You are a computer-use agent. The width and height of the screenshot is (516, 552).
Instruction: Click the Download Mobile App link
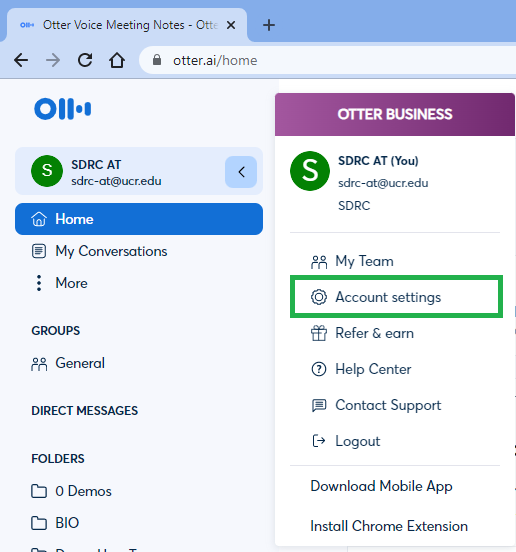(x=381, y=486)
